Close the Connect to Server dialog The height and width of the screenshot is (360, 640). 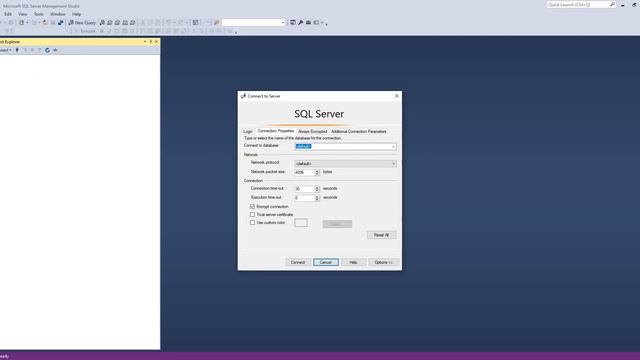396,96
